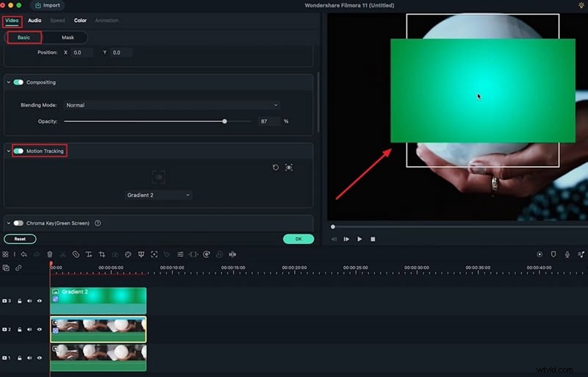
Task: Click the audio detach tag icon
Action: [76, 254]
